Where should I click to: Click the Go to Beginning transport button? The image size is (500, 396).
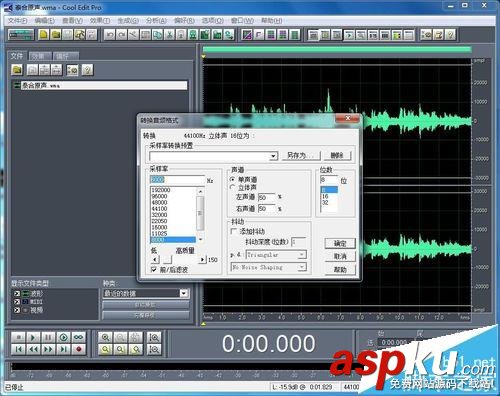[x=18, y=349]
